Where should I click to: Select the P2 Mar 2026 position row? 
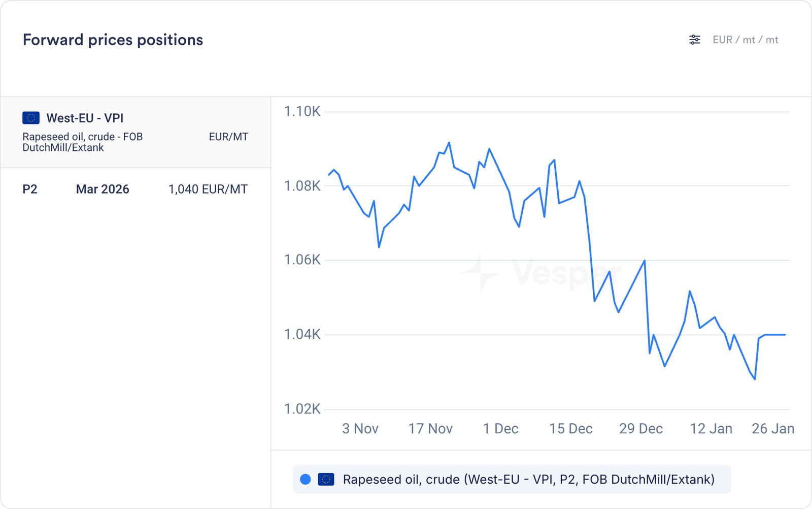click(135, 189)
